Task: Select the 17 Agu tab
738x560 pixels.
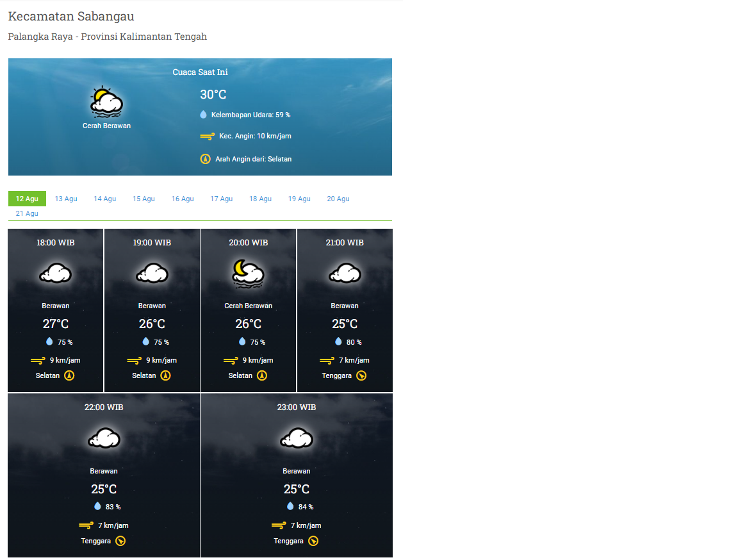Action: [x=221, y=199]
